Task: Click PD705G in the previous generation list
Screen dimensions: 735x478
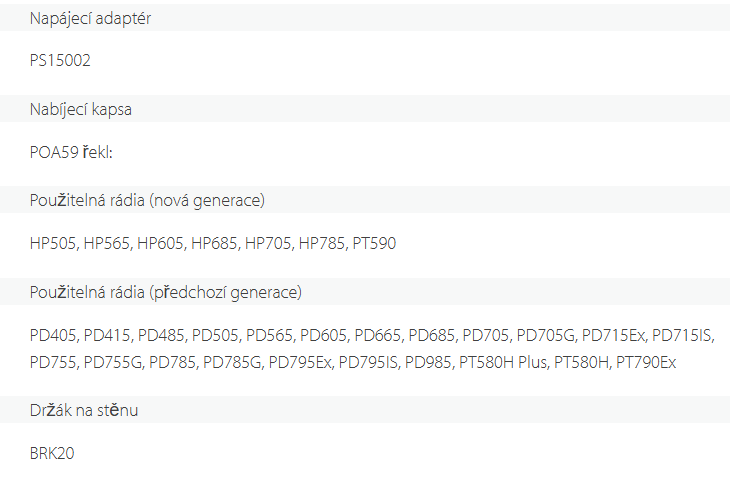Action: pyautogui.click(x=547, y=335)
